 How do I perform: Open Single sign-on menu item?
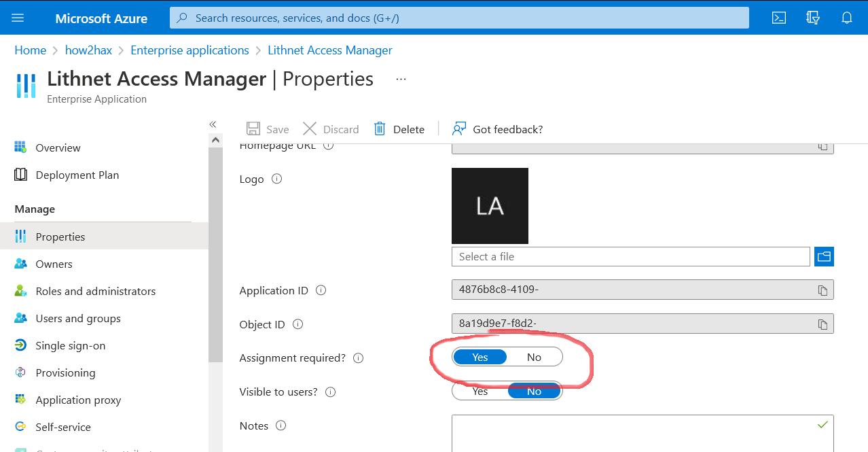point(70,345)
